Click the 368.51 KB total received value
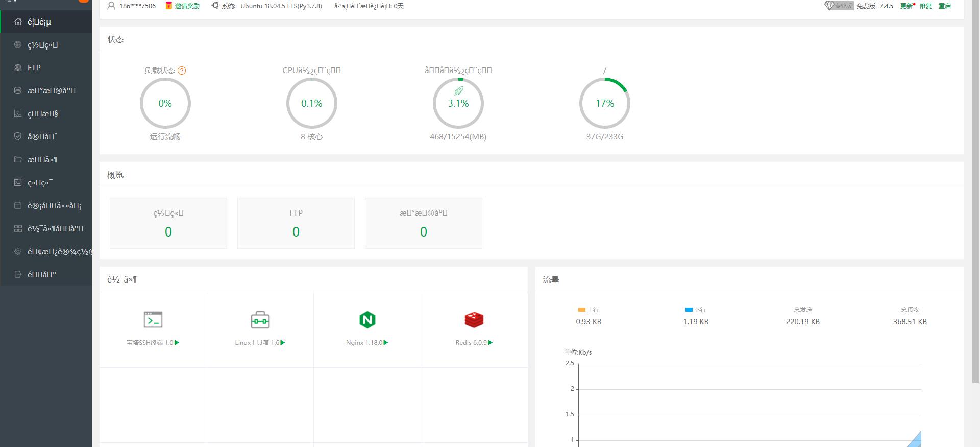980x447 pixels. [x=910, y=322]
